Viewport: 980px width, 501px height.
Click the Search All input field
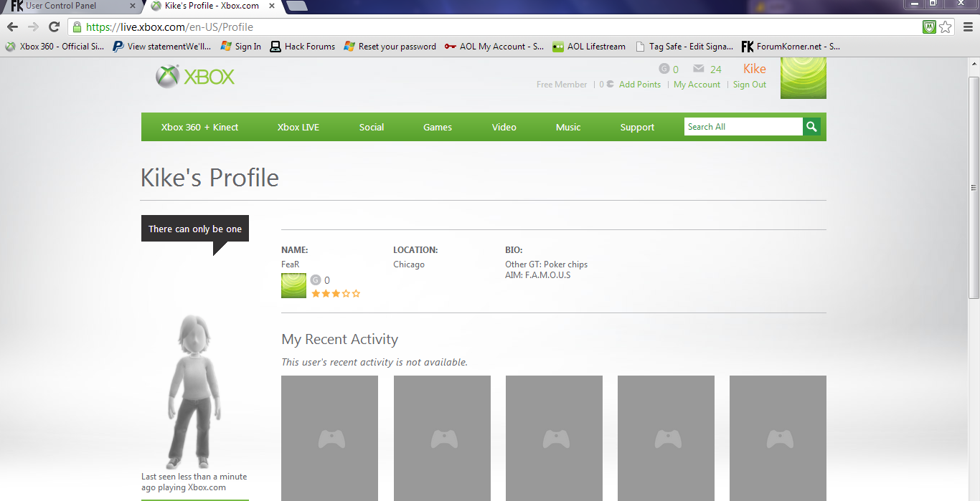pos(743,127)
